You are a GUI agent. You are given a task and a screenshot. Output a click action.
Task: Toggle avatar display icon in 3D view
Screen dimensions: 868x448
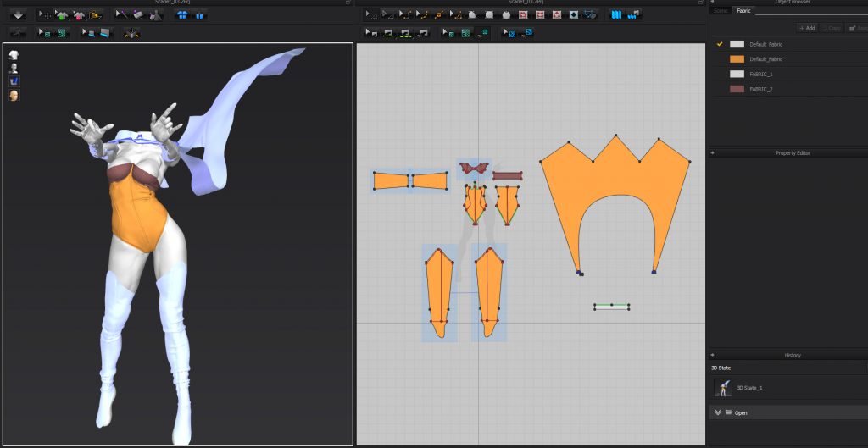(x=14, y=68)
